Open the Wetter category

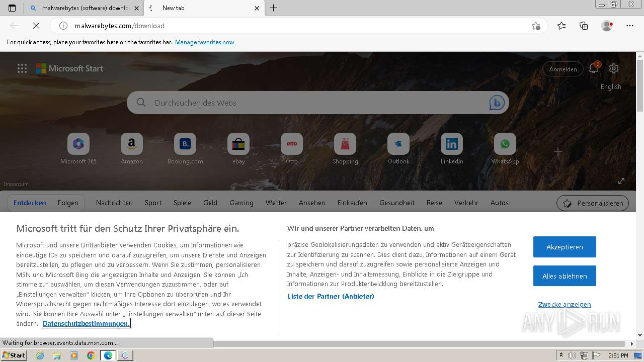pyautogui.click(x=276, y=203)
